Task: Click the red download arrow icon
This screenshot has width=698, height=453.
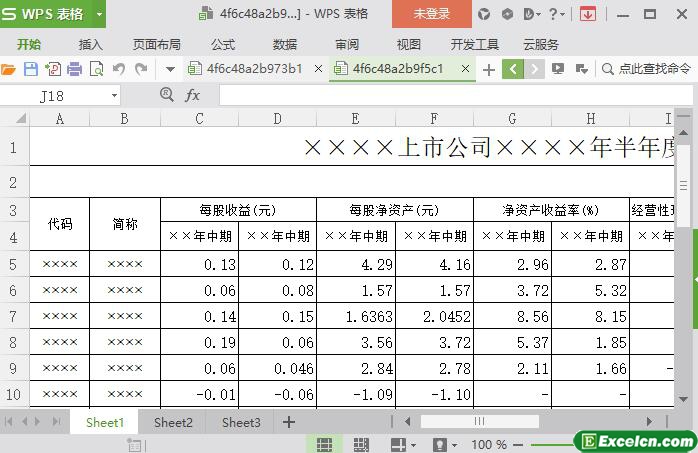Action: pos(588,14)
